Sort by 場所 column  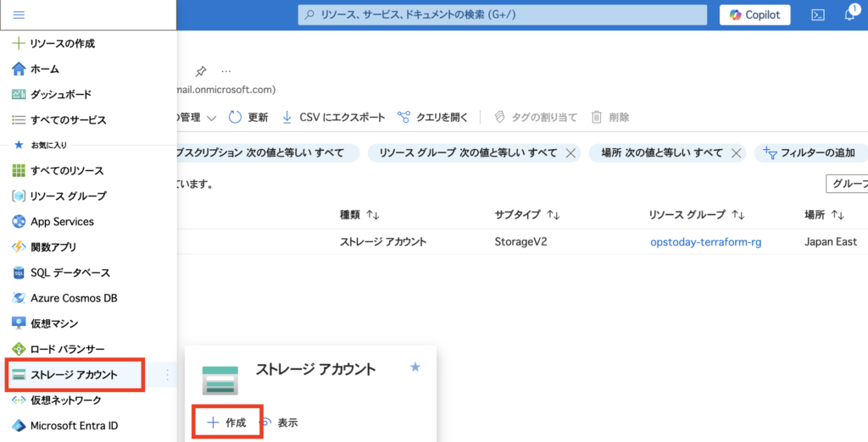(x=824, y=214)
